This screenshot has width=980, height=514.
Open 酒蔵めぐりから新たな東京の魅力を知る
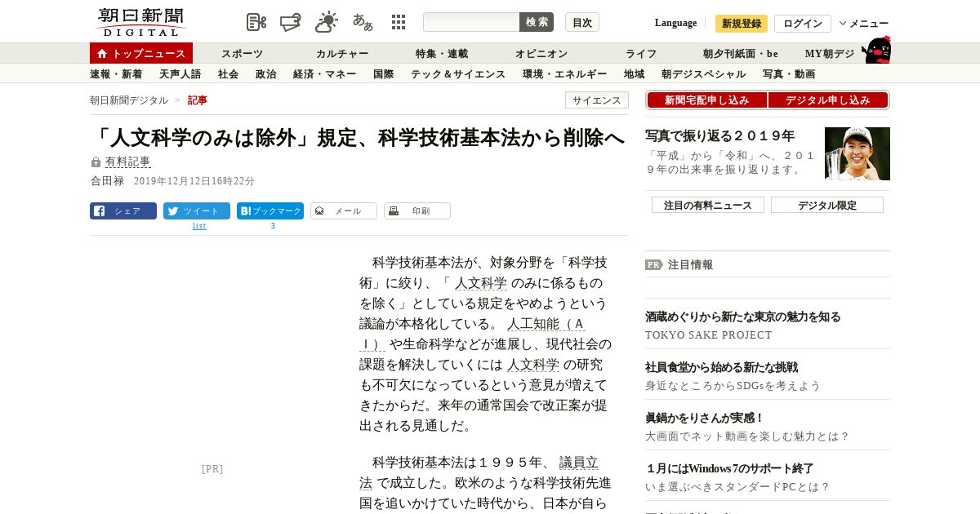tap(743, 317)
